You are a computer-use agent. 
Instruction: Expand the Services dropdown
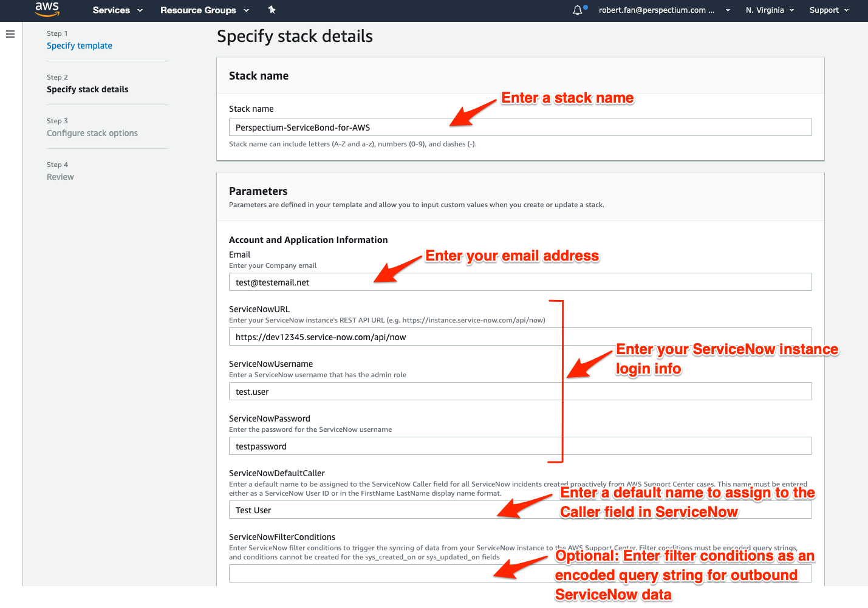pos(118,10)
